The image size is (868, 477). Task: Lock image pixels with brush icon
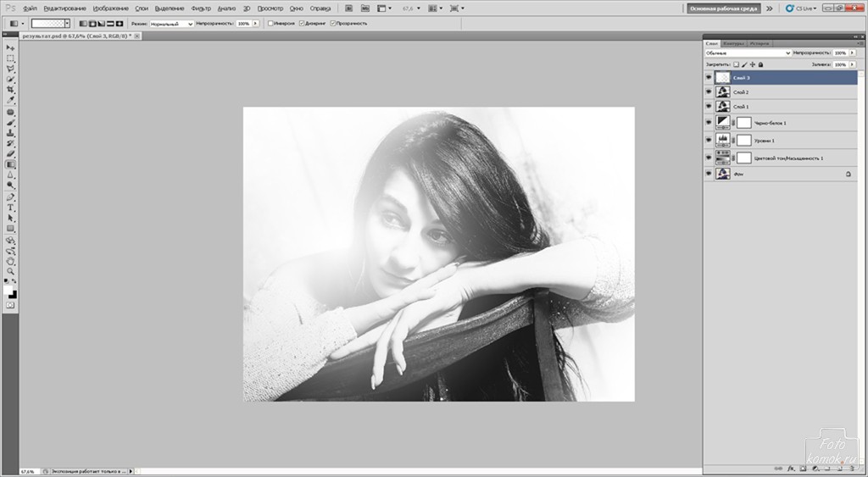tap(744, 64)
